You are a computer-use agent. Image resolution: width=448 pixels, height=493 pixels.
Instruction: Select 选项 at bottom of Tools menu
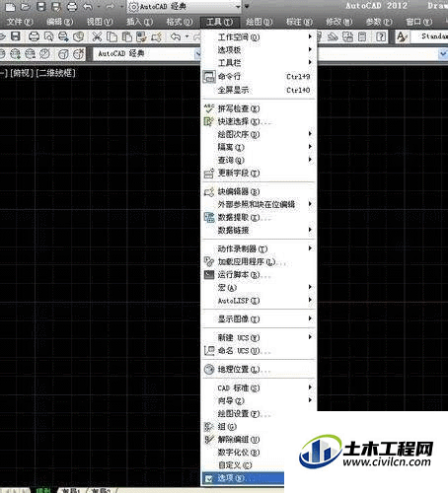(243, 478)
